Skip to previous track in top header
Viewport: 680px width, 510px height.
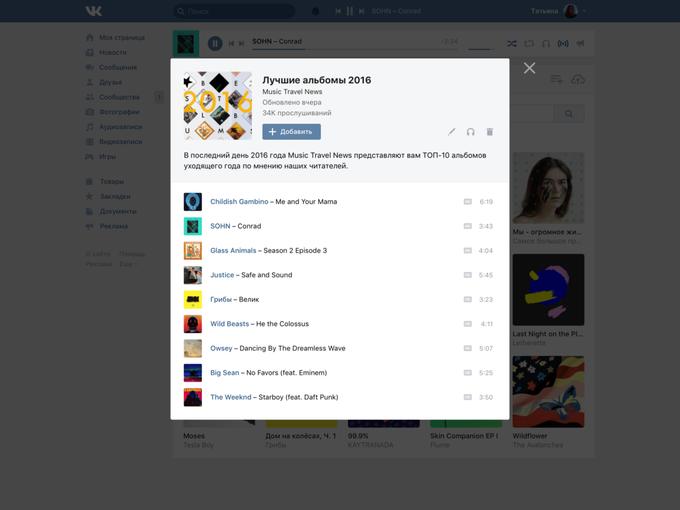point(338,11)
